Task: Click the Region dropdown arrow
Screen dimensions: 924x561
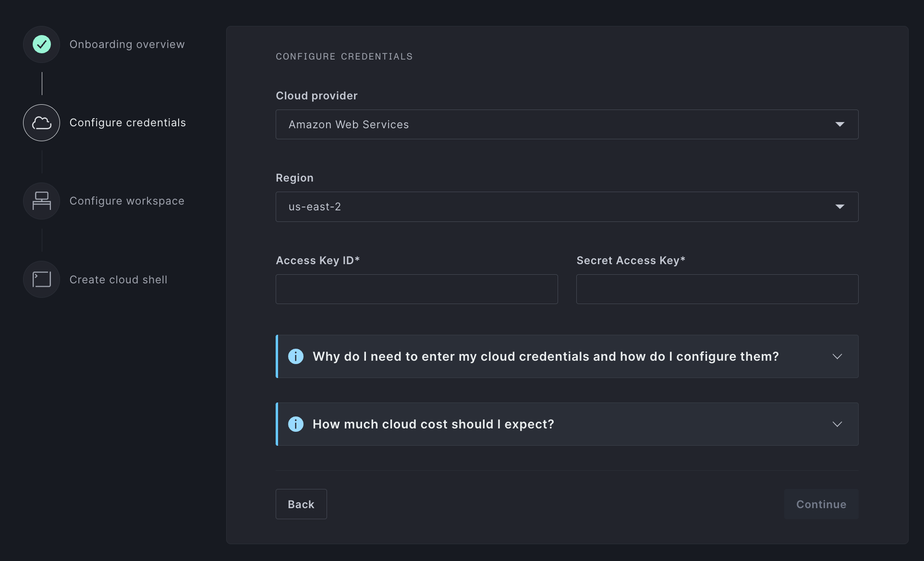Action: [x=839, y=207]
